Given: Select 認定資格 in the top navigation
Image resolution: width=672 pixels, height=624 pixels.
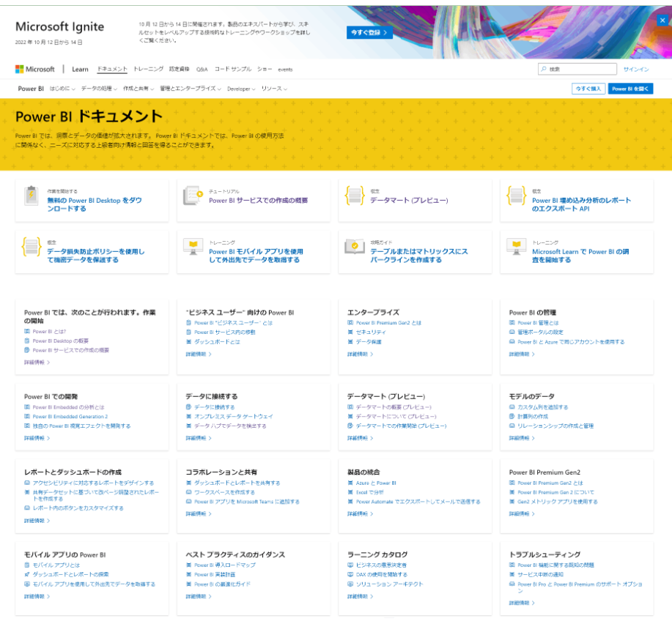Looking at the screenshot, I should coord(179,69).
